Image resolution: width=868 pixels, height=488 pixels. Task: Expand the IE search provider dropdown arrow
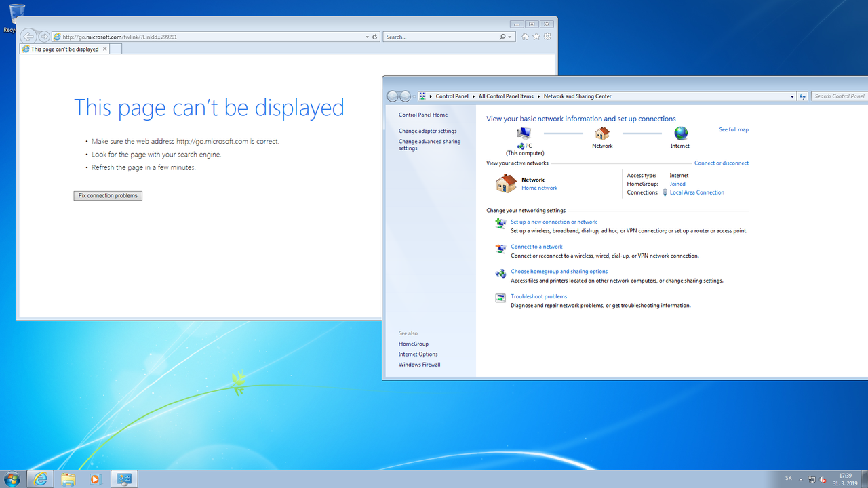(x=510, y=37)
